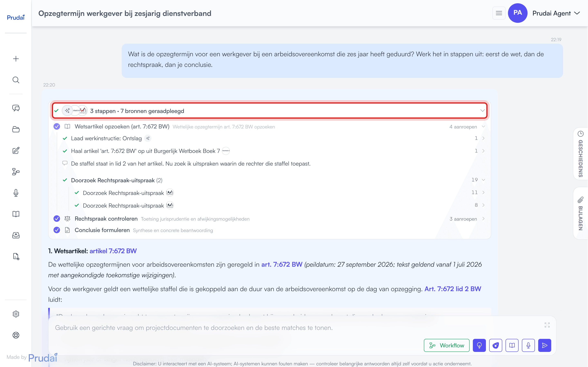
Task: Click the lightbulb icon in input bar
Action: 479,345
